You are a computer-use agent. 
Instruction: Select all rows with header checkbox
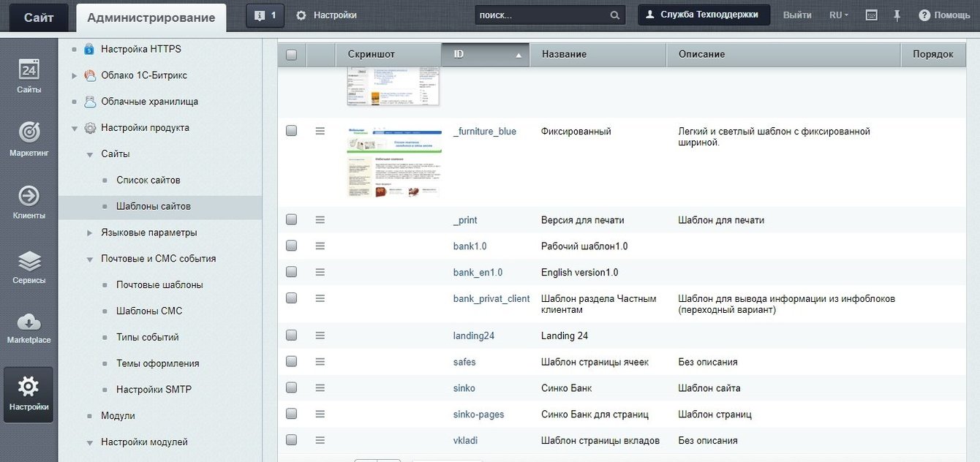pos(291,55)
